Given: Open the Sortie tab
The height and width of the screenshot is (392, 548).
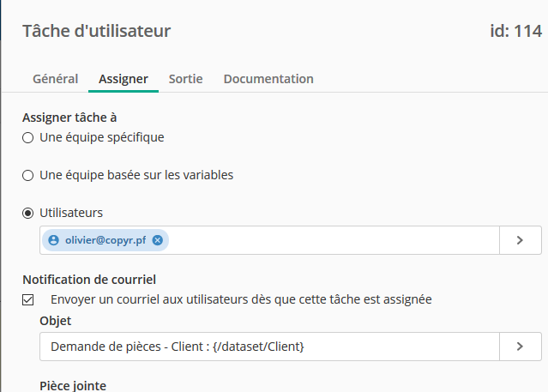Looking at the screenshot, I should tap(185, 79).
